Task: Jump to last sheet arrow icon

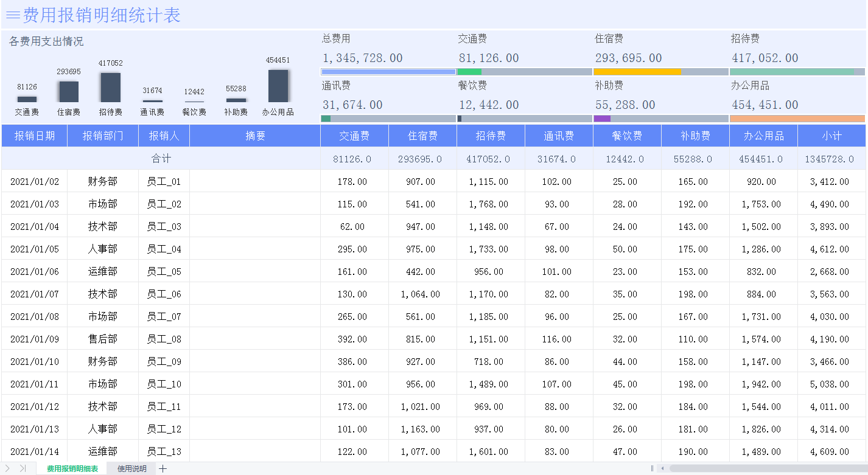Action: (23, 468)
